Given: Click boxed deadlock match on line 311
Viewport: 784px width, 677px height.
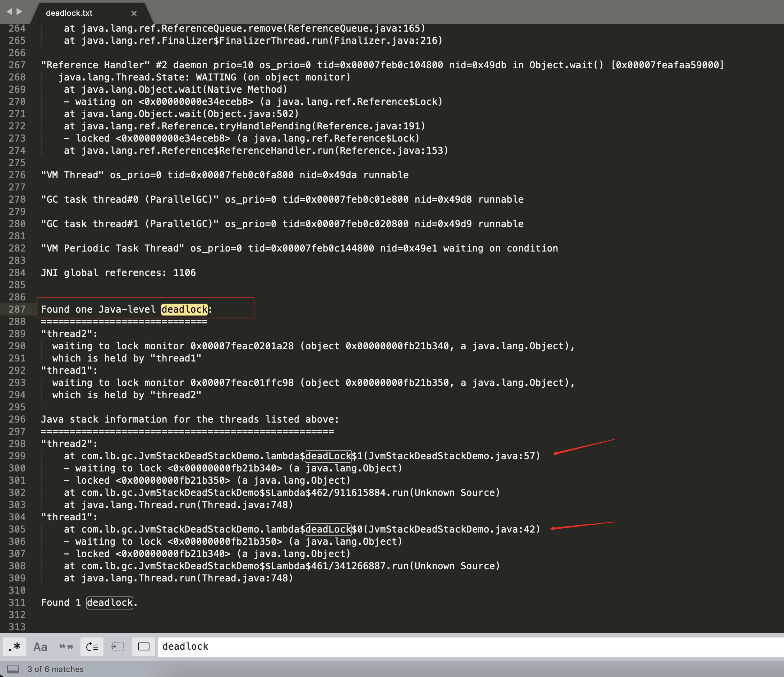Looking at the screenshot, I should 110,603.
